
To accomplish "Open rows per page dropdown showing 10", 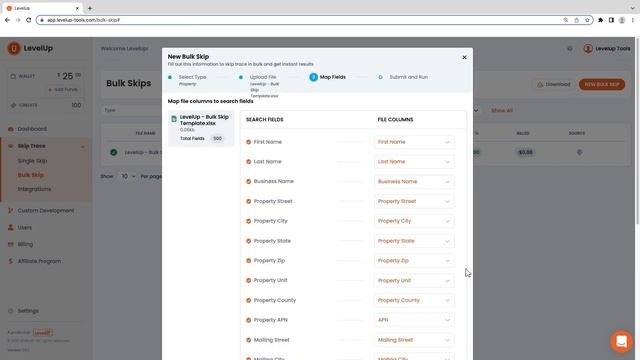I will pyautogui.click(x=128, y=176).
